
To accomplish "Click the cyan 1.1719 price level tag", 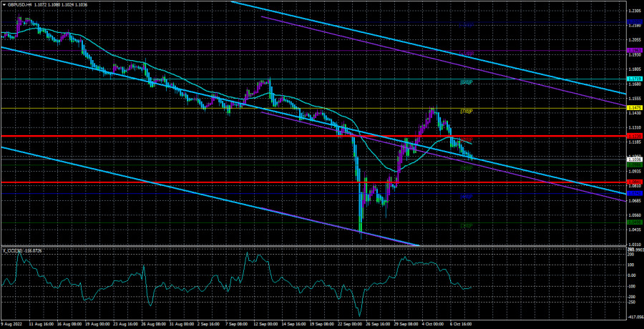I will (634, 79).
